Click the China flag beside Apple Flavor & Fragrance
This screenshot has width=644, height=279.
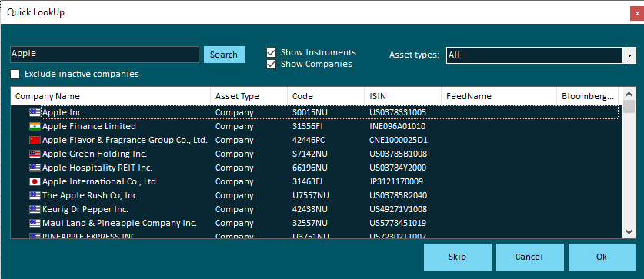[x=35, y=141]
